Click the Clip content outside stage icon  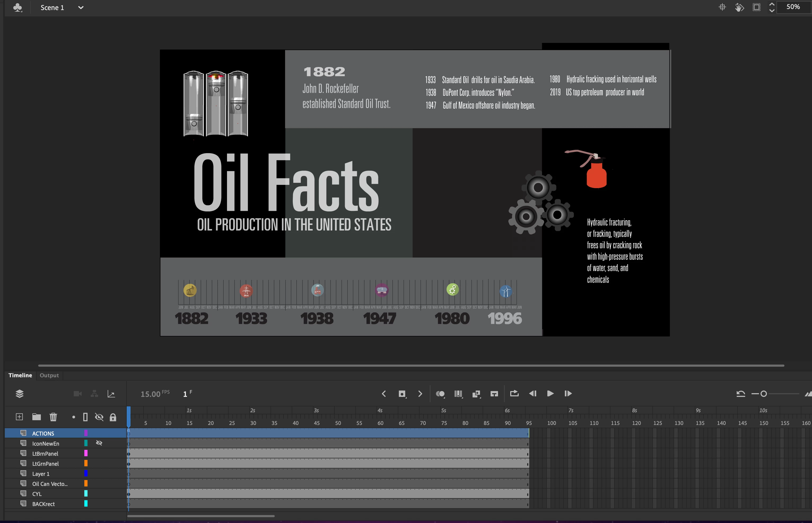[756, 7]
